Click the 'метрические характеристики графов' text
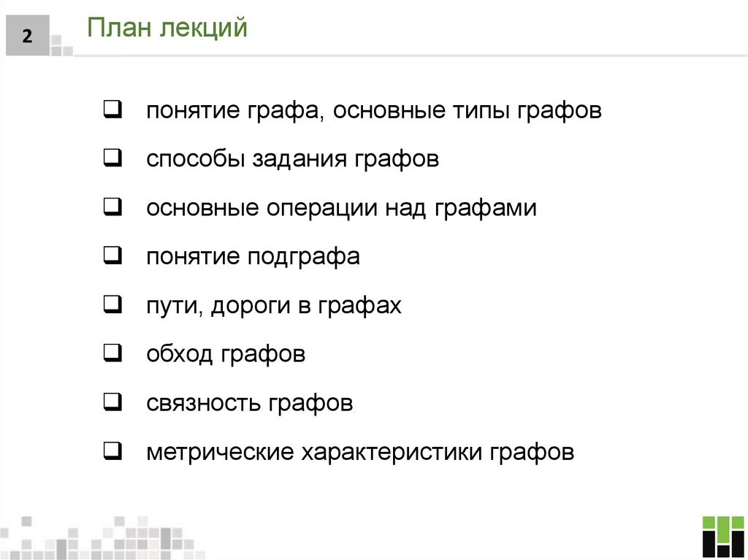 (360, 451)
